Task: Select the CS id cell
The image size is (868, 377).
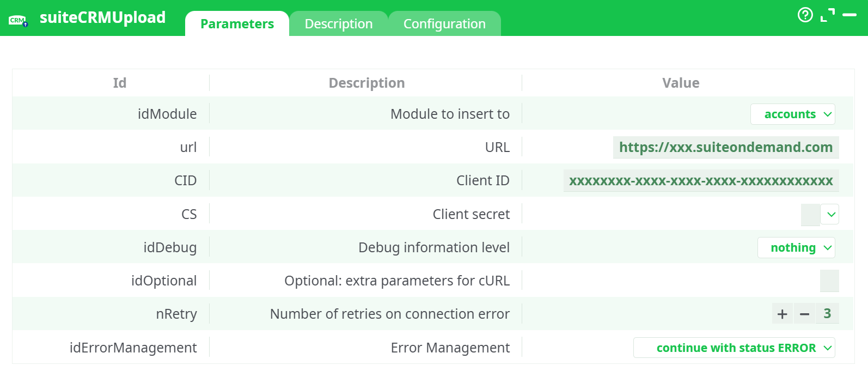Action: point(189,214)
